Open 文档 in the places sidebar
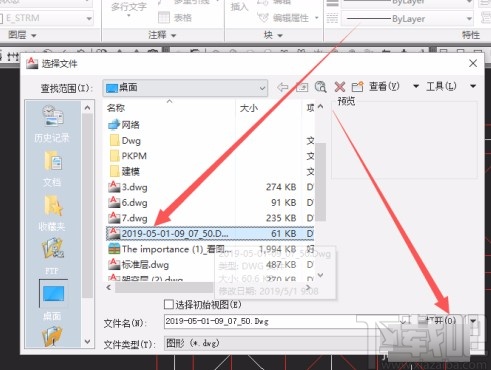The width and height of the screenshot is (491, 370). (x=52, y=169)
